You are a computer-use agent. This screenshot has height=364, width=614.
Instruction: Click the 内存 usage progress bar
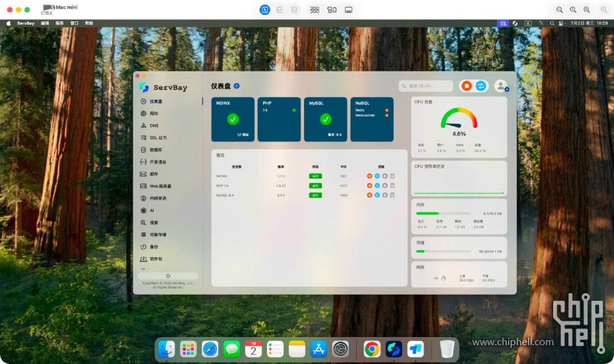(443, 214)
